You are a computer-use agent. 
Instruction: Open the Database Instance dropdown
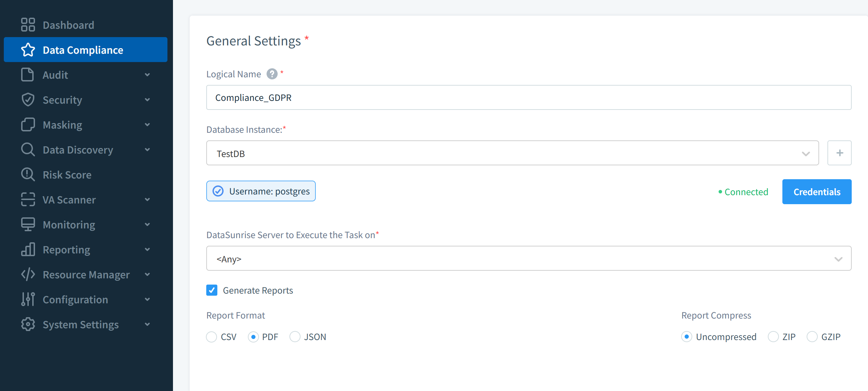[806, 153]
